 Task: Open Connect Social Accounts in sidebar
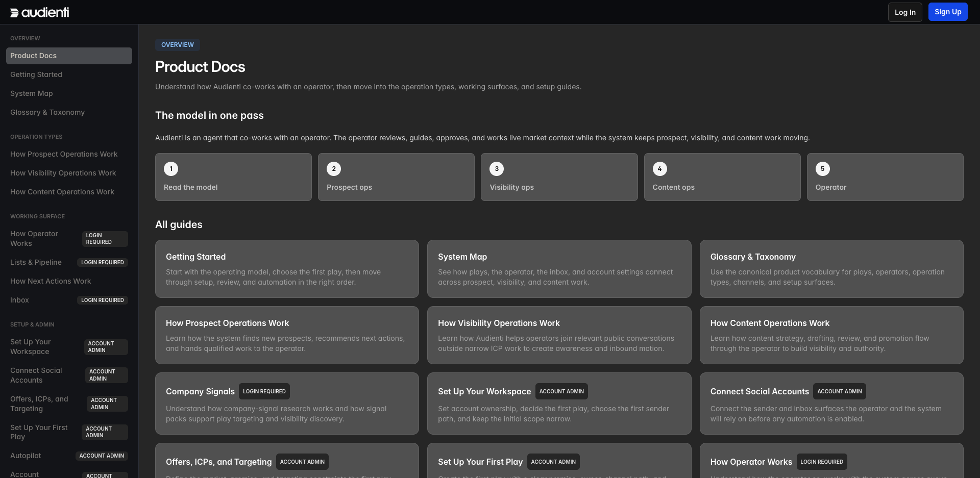click(69, 375)
